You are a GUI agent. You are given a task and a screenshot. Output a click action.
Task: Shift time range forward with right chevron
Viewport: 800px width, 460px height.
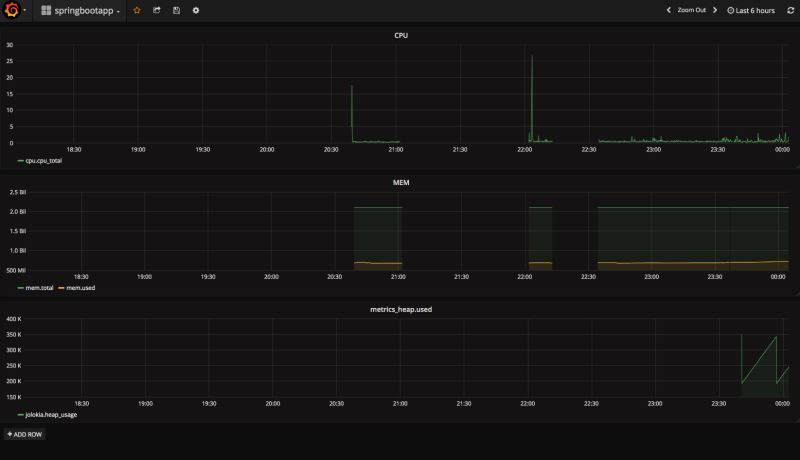[x=715, y=10]
